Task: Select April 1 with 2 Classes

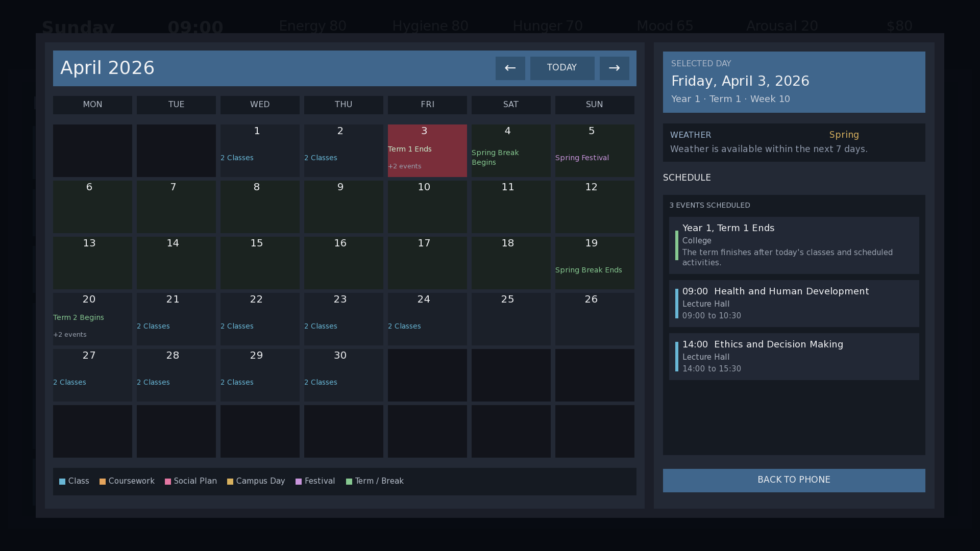Action: pyautogui.click(x=260, y=151)
